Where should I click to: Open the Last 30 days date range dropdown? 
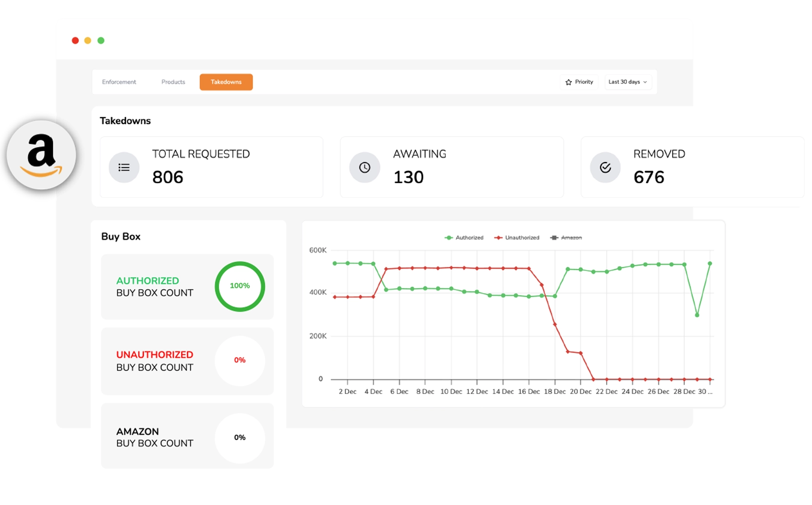[x=628, y=82]
